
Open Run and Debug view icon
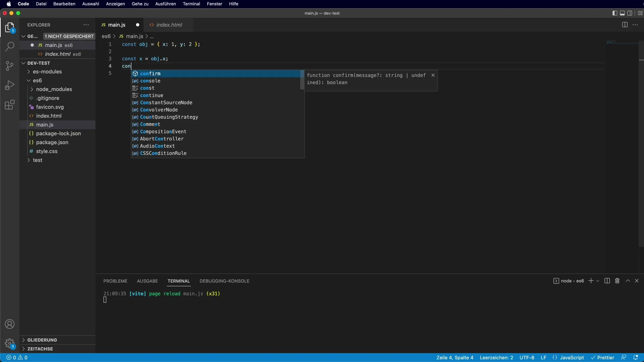(x=10, y=85)
